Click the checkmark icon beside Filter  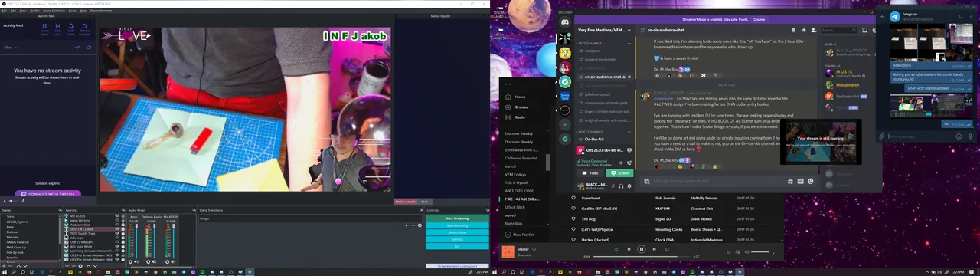(77, 48)
